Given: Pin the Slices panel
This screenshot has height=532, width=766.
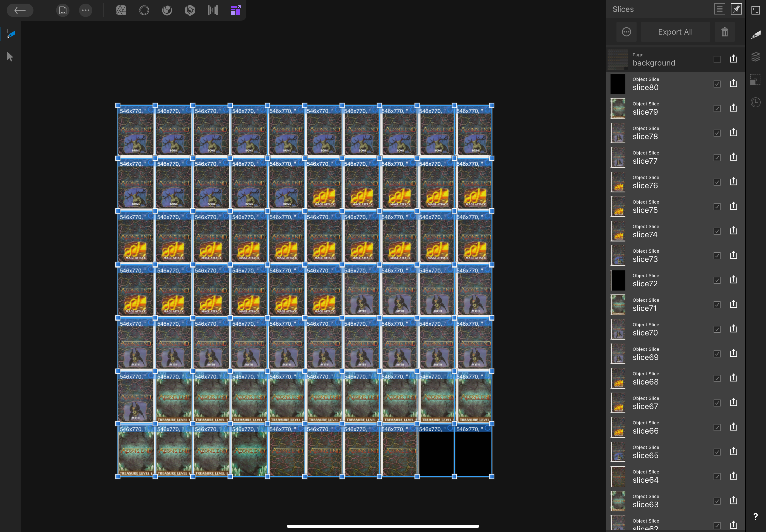Looking at the screenshot, I should [736, 9].
